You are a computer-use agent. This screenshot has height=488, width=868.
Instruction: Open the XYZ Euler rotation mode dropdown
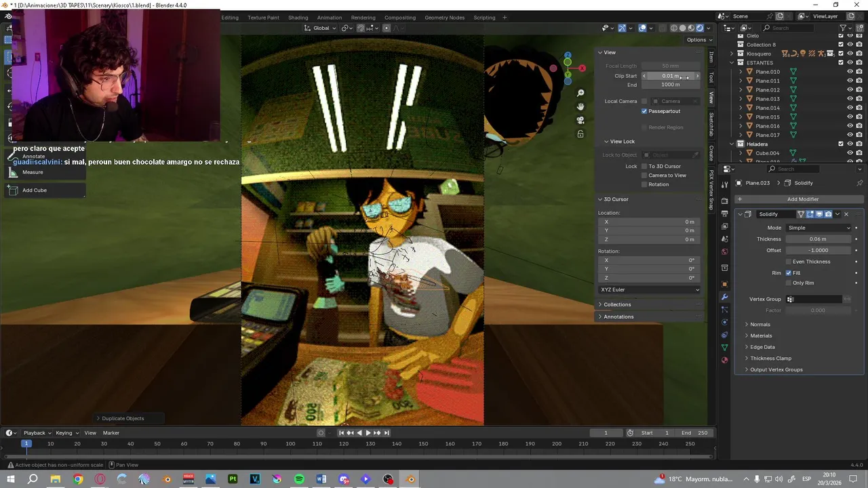click(650, 289)
